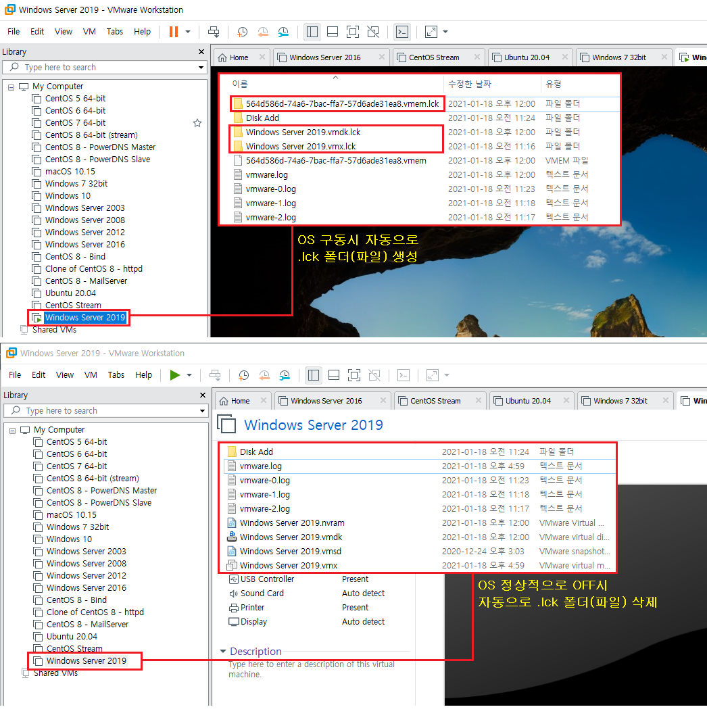
Task: Click stretch guest icon in top toolbar
Action: tap(431, 32)
